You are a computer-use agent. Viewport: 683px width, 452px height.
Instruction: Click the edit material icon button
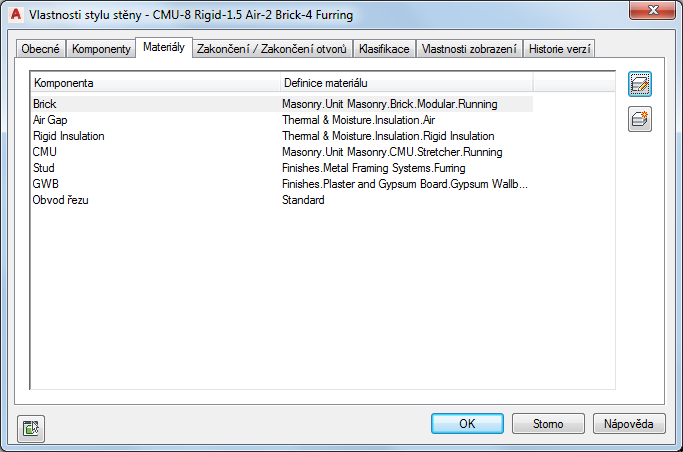(x=640, y=85)
